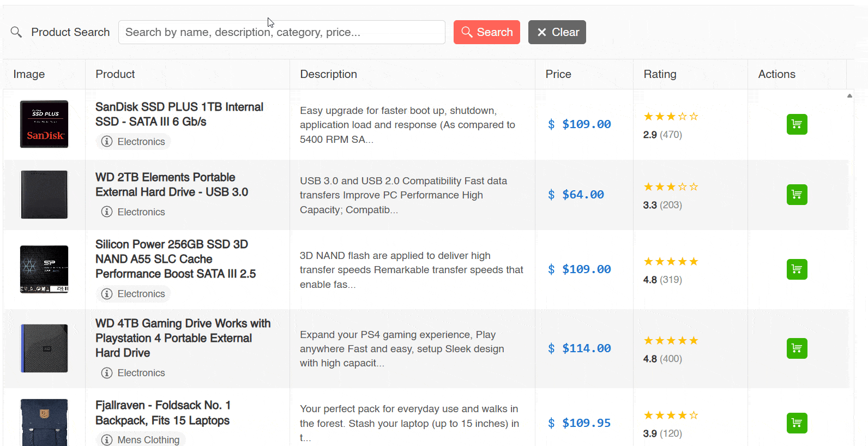This screenshot has height=446, width=868.
Task: Add WD 2TB Elements drive to cart
Action: 797,195
